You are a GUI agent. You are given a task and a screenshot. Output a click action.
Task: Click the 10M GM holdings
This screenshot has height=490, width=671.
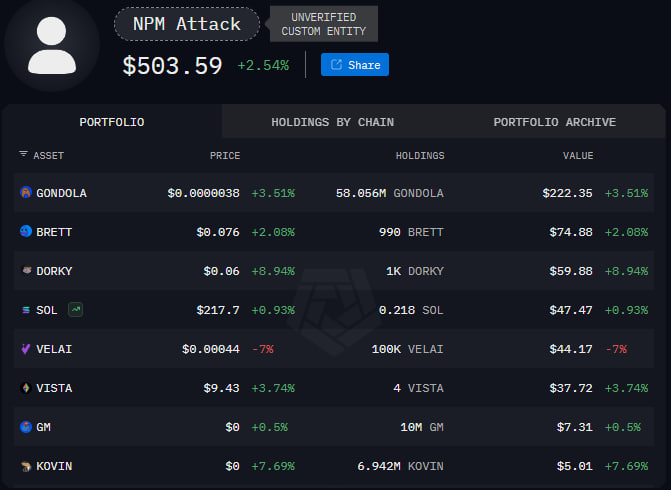point(422,427)
